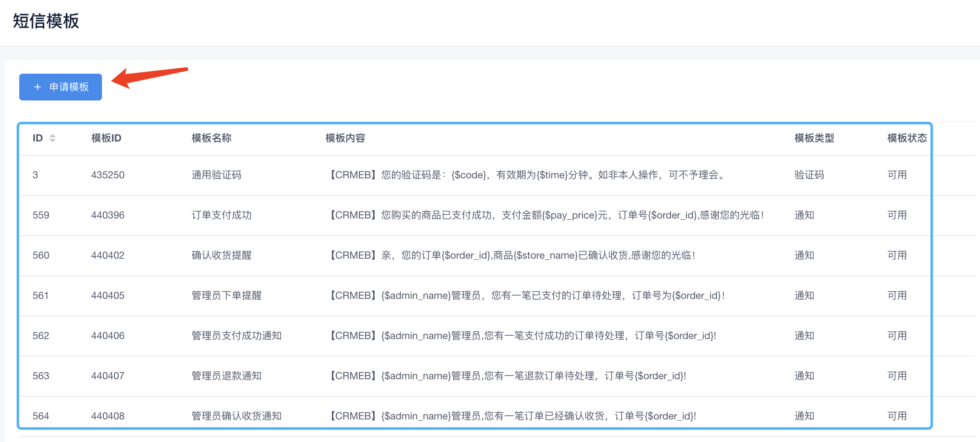
Task: Click template name 订单支付成功
Action: [222, 215]
